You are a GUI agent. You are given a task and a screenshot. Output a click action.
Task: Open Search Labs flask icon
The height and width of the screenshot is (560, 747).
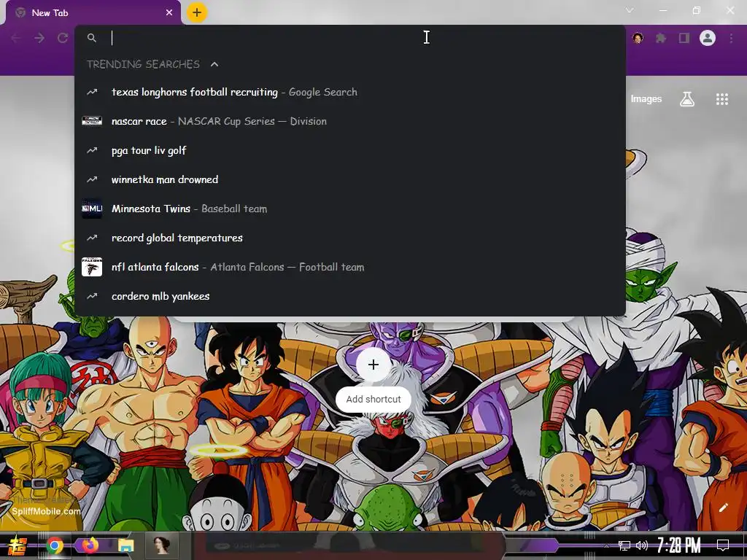click(x=687, y=99)
